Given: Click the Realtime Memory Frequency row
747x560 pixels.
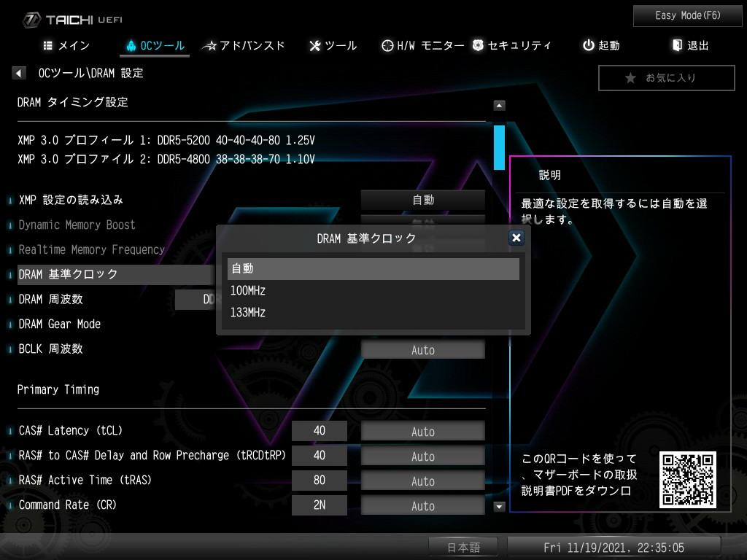Looking at the screenshot, I should click(x=91, y=249).
